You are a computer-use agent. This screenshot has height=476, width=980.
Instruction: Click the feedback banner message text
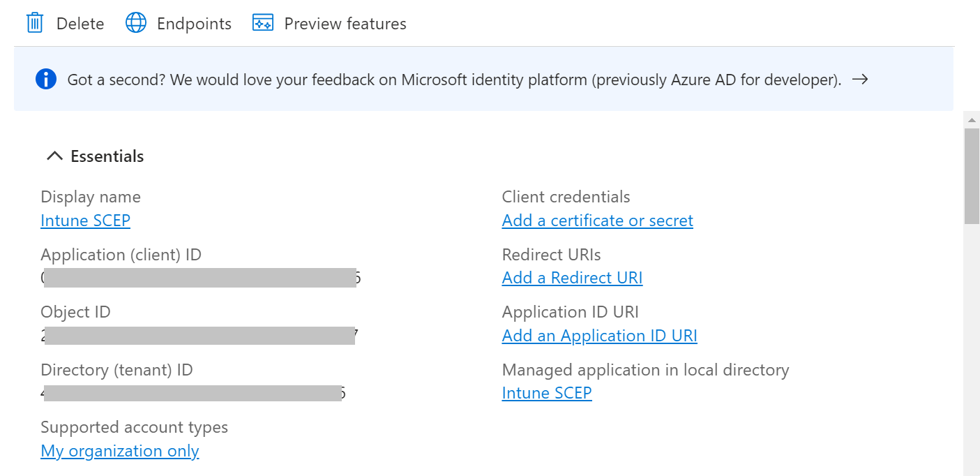pos(453,80)
